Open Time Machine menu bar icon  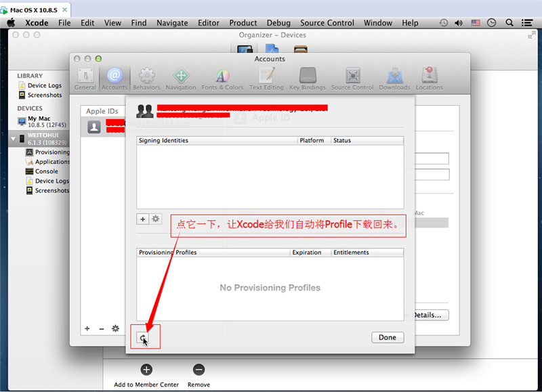[x=444, y=23]
